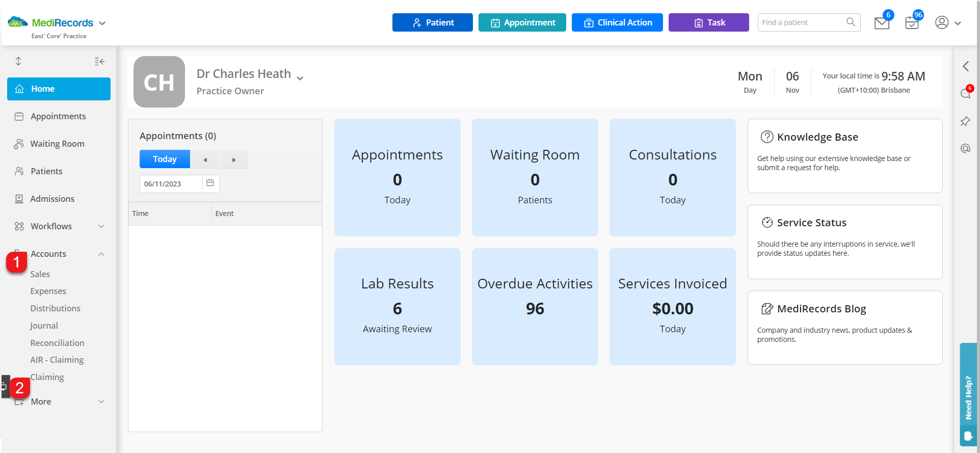Open Reconciliation under Accounts
The height and width of the screenshot is (453, 980).
57,343
